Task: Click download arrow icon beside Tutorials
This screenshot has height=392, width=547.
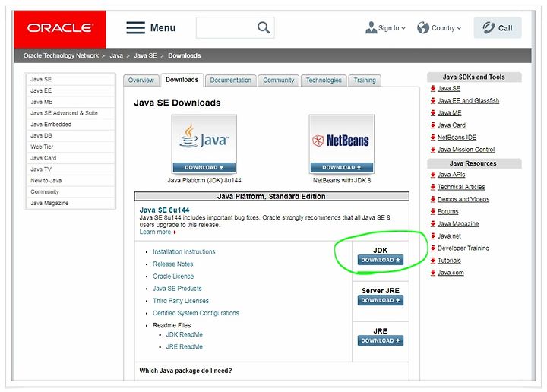Action: [x=433, y=260]
